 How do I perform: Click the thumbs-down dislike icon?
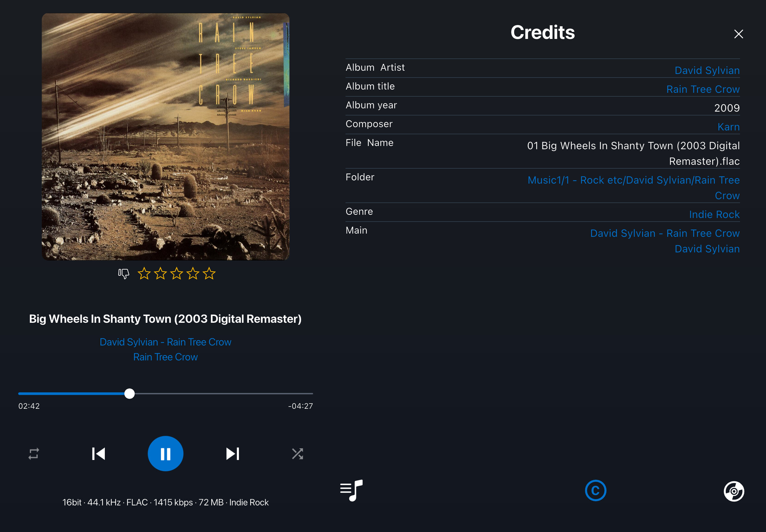click(124, 274)
